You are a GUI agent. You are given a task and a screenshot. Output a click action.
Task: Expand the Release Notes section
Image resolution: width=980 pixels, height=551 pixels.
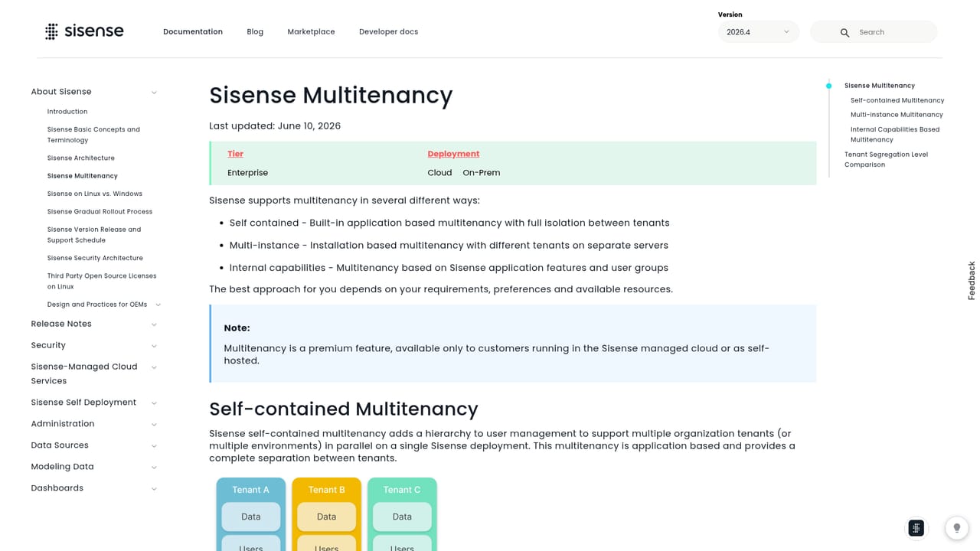pos(154,324)
